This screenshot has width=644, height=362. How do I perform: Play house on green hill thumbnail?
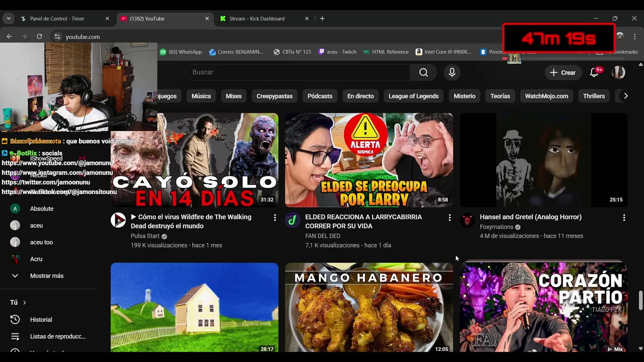pos(194,307)
